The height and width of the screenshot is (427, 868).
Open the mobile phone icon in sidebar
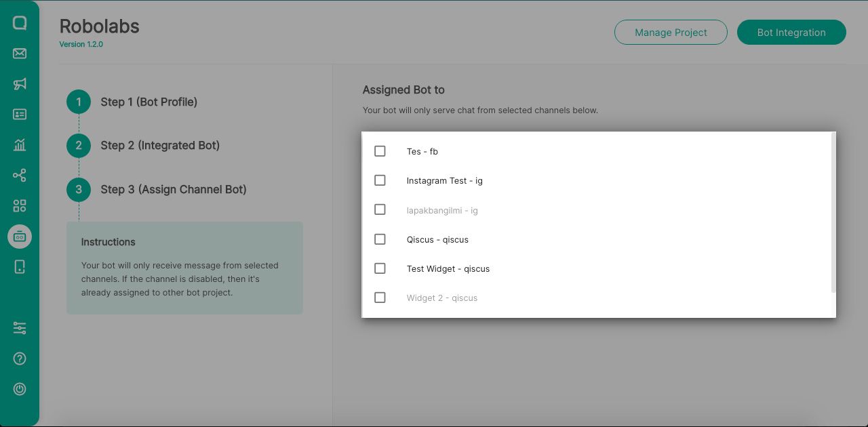(x=20, y=267)
